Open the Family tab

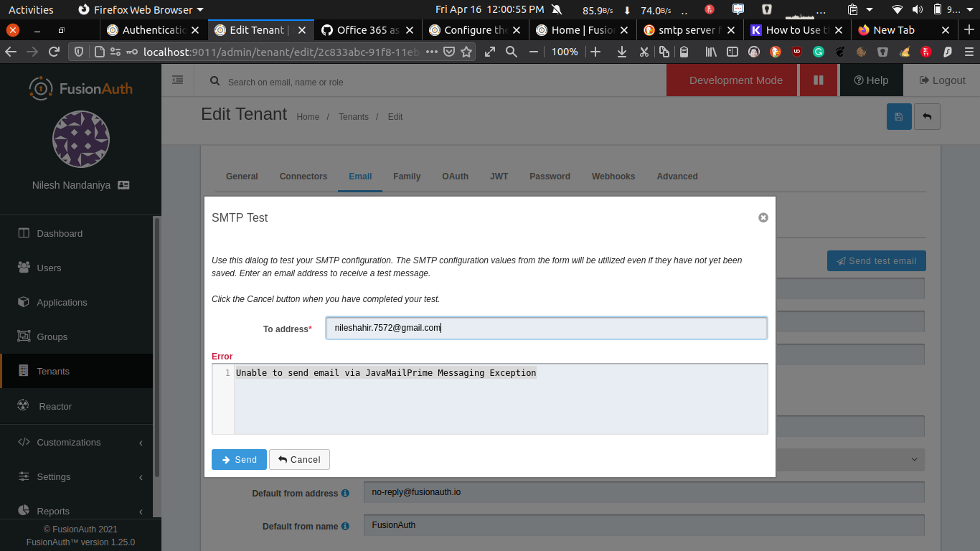[x=407, y=176]
